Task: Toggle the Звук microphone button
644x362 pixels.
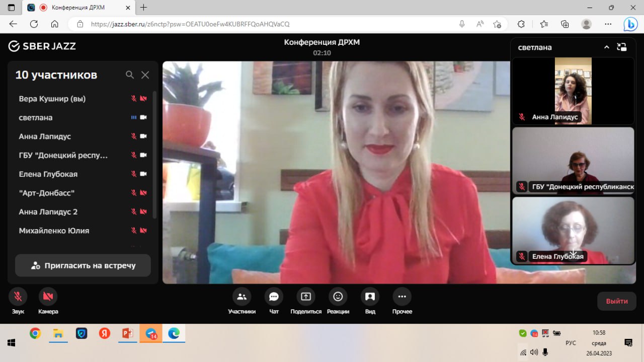Action: pyautogui.click(x=18, y=297)
